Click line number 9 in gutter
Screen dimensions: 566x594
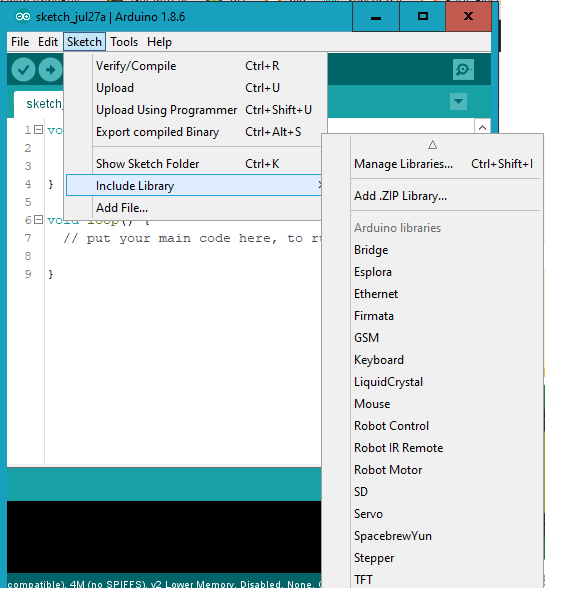[28, 274]
